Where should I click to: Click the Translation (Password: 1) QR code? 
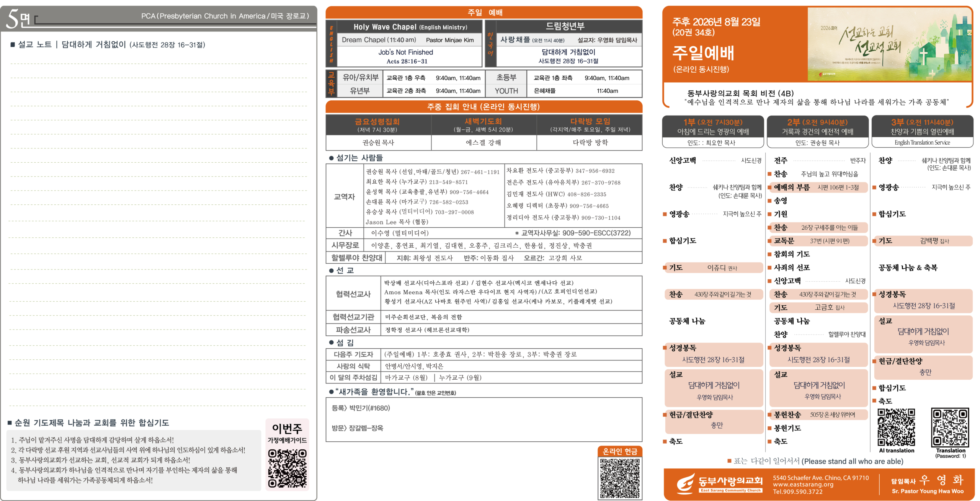(x=950, y=427)
